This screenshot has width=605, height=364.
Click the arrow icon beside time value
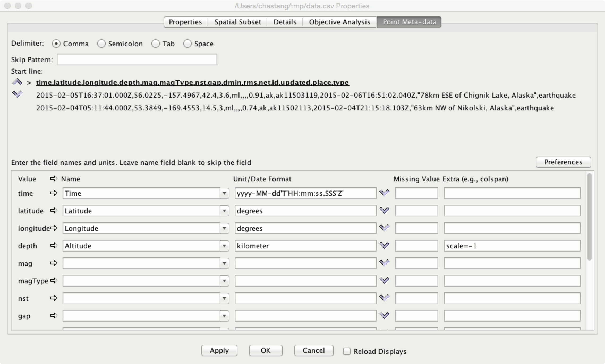[54, 193]
